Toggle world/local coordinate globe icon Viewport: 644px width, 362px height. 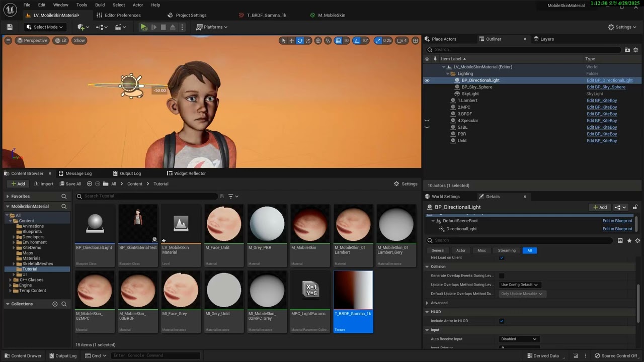(318, 41)
